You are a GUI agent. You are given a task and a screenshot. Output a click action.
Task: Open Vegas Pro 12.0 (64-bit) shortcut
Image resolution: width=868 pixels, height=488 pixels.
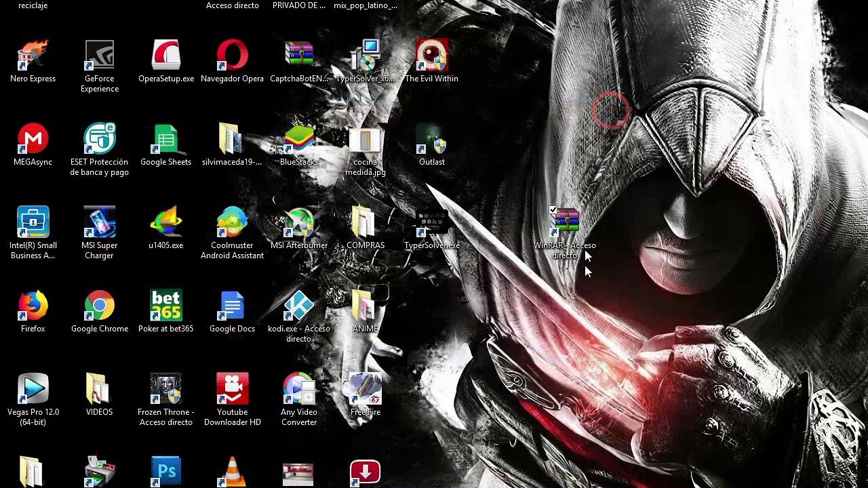[33, 389]
